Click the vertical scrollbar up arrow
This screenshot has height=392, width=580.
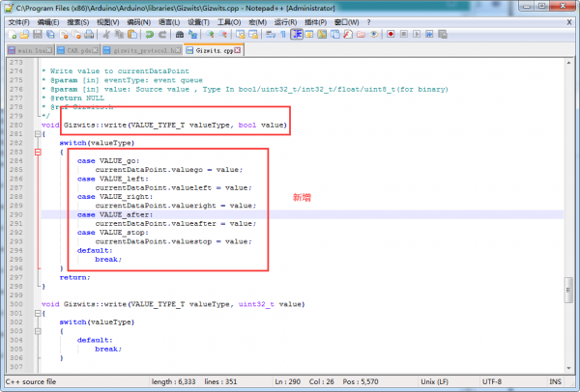pos(568,63)
